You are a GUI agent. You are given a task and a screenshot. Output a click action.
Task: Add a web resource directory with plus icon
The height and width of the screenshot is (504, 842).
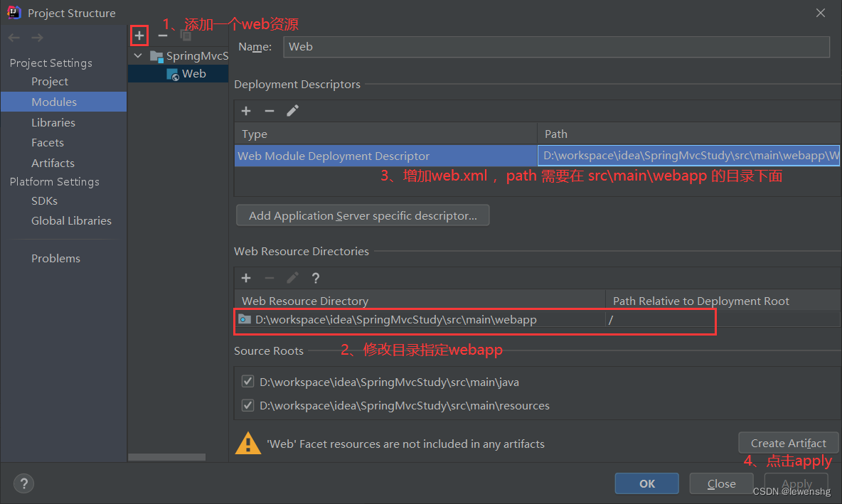coord(246,278)
